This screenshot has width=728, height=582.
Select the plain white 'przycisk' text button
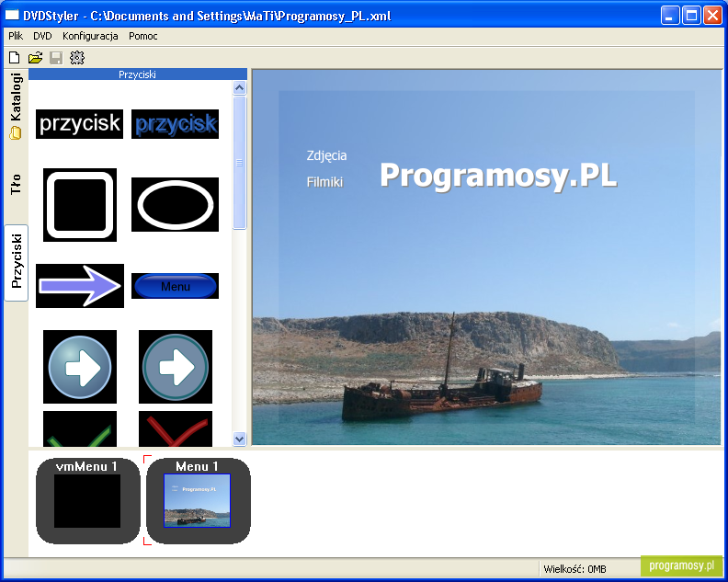pyautogui.click(x=79, y=124)
